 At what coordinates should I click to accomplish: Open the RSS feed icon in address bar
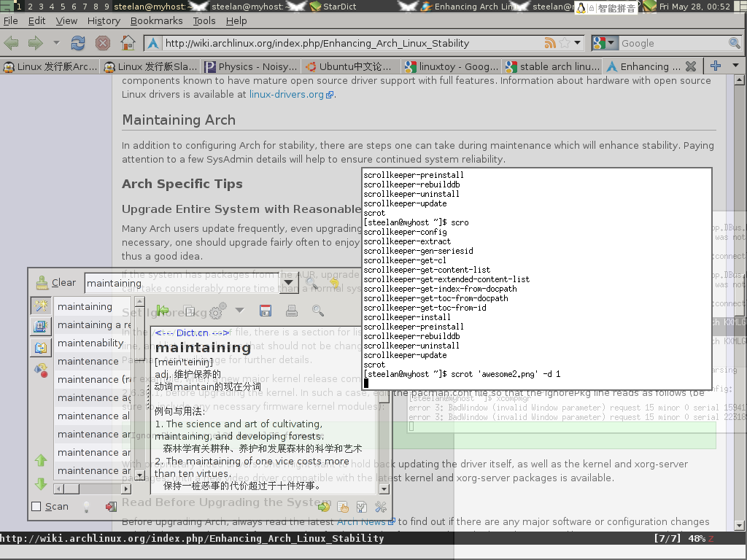550,43
